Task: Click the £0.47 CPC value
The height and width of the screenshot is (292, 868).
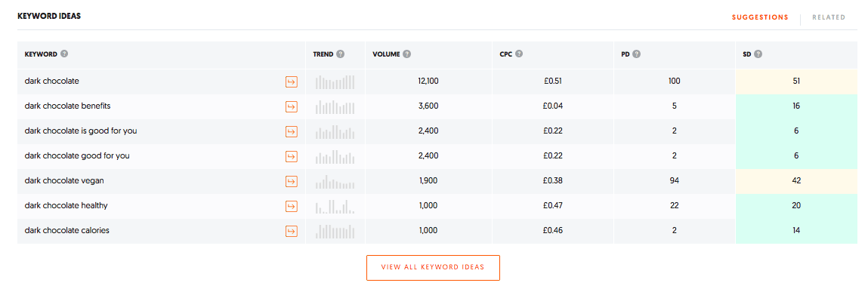Action: point(553,206)
